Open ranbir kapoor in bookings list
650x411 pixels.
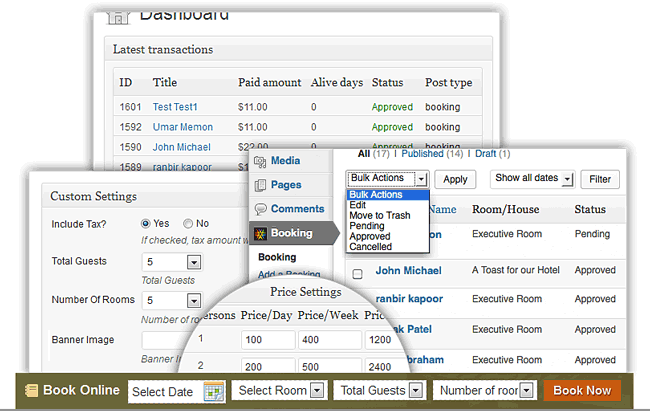click(x=409, y=299)
